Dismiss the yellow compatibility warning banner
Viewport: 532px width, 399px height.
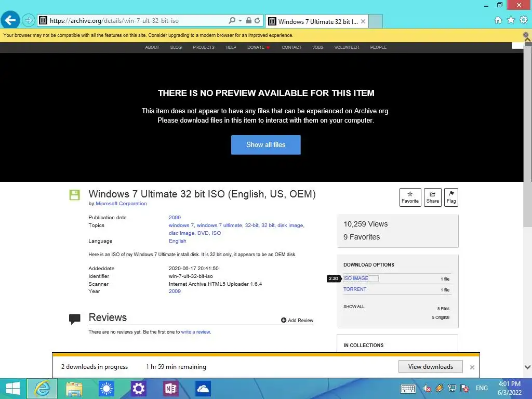[526, 35]
